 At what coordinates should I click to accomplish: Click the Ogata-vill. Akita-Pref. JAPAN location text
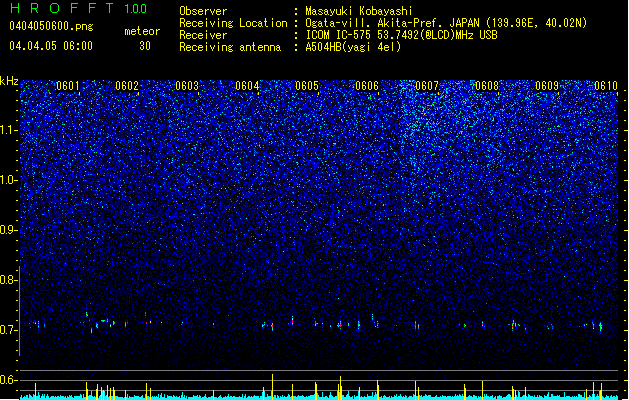click(446, 23)
